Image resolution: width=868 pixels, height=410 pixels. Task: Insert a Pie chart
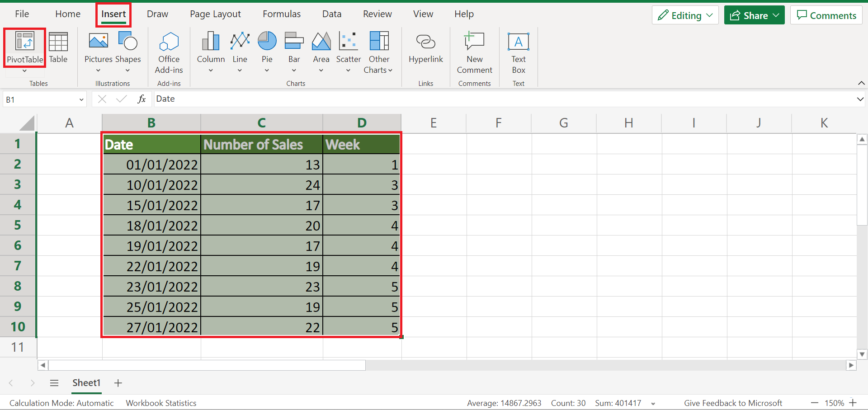tap(267, 47)
